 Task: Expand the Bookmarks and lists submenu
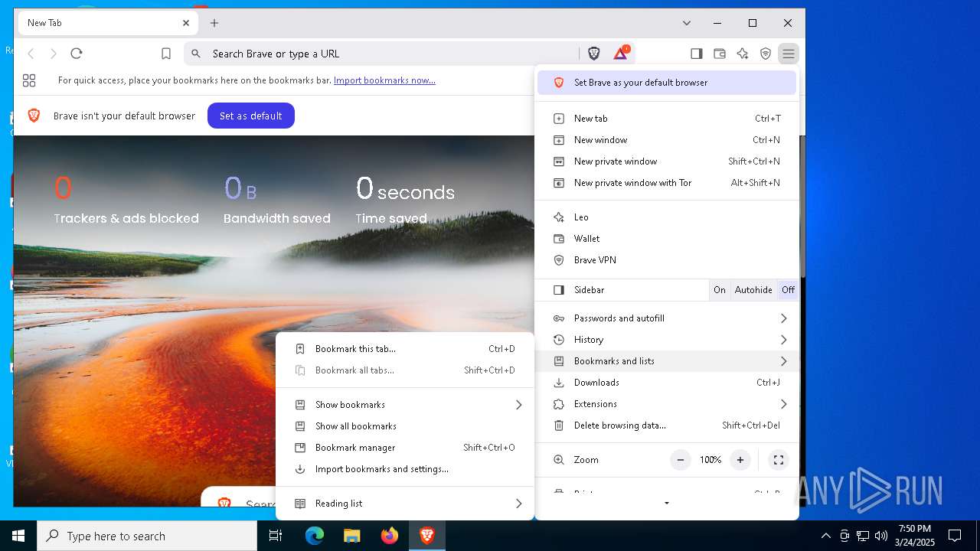coord(667,361)
